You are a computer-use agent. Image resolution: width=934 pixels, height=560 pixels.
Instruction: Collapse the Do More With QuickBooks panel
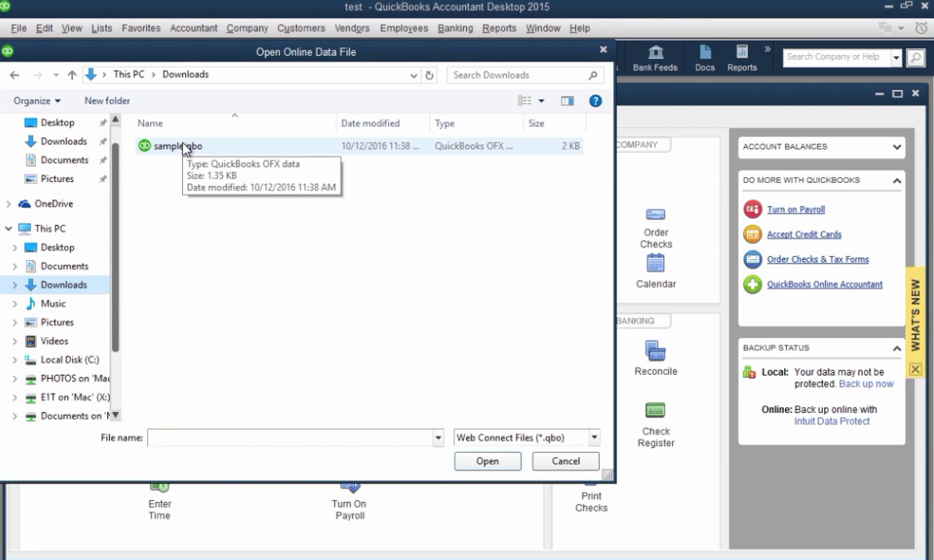[897, 180]
